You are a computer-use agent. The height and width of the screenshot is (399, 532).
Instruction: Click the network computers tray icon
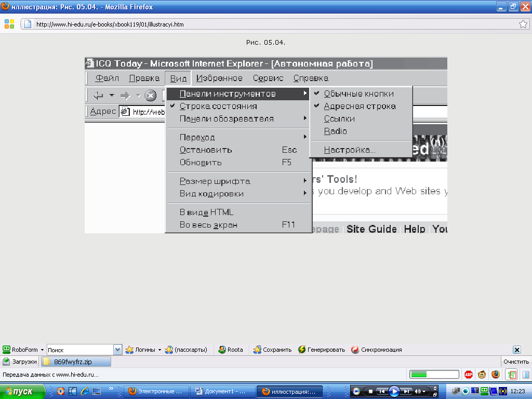(456, 391)
